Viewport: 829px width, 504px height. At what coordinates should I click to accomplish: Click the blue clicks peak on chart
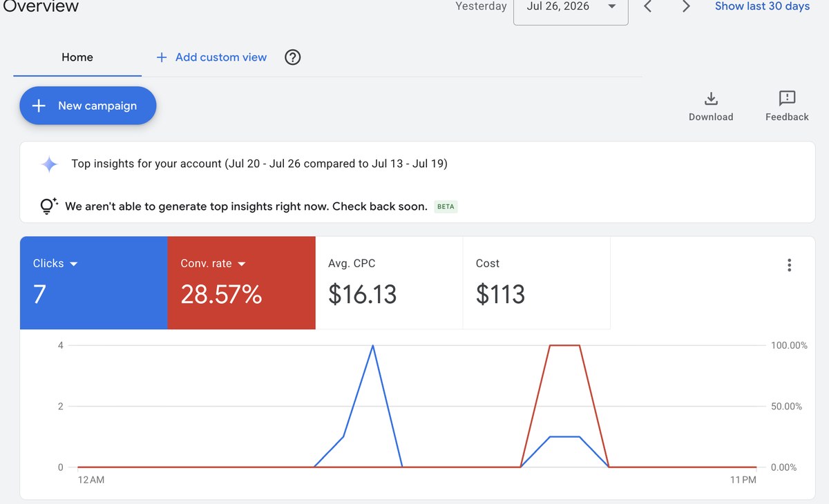click(373, 346)
